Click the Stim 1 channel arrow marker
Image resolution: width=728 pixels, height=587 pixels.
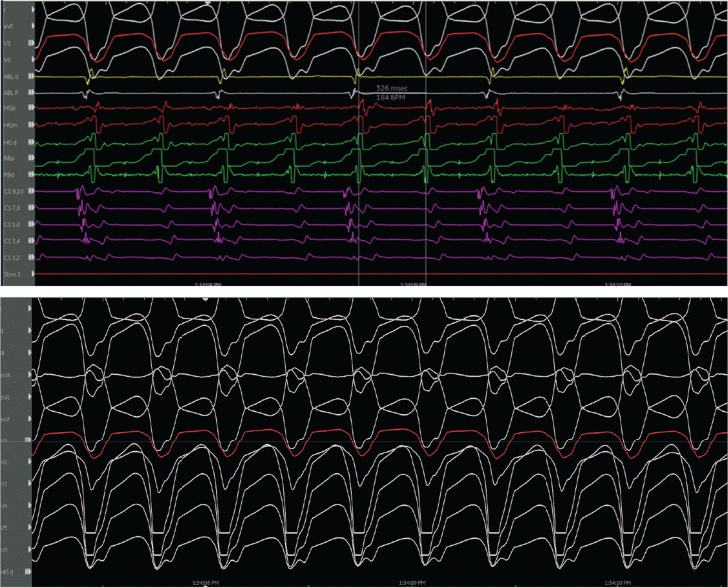[x=32, y=274]
